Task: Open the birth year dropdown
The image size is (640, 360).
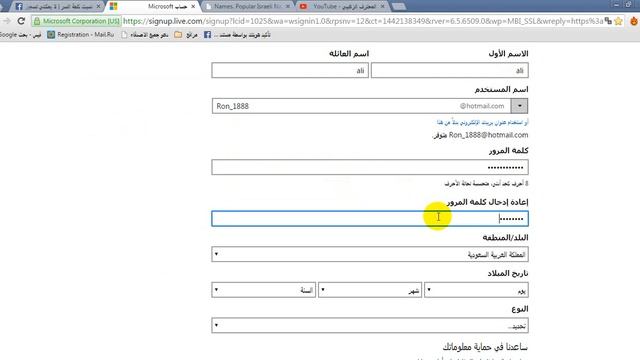Action: pos(264,290)
